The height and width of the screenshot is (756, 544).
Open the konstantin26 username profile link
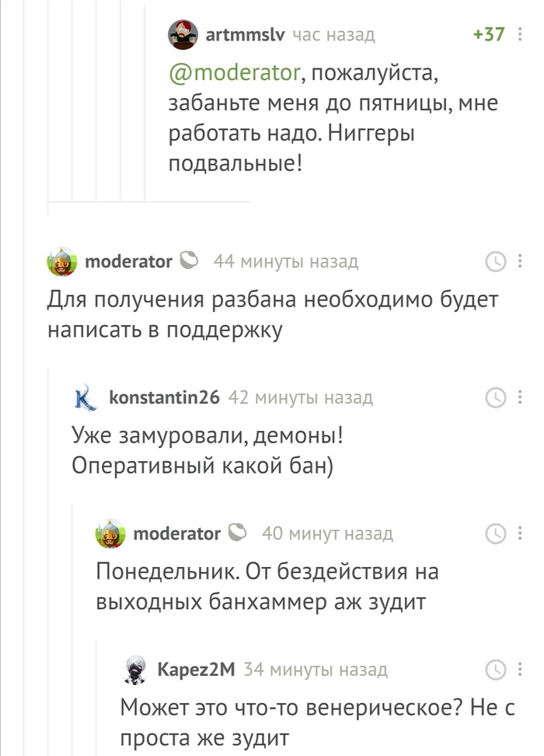pyautogui.click(x=165, y=398)
